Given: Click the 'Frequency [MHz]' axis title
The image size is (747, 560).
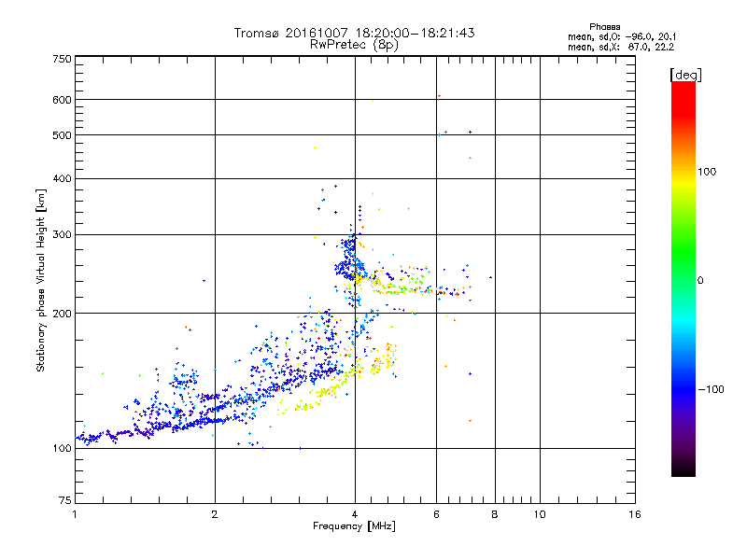Looking at the screenshot, I should click(354, 526).
